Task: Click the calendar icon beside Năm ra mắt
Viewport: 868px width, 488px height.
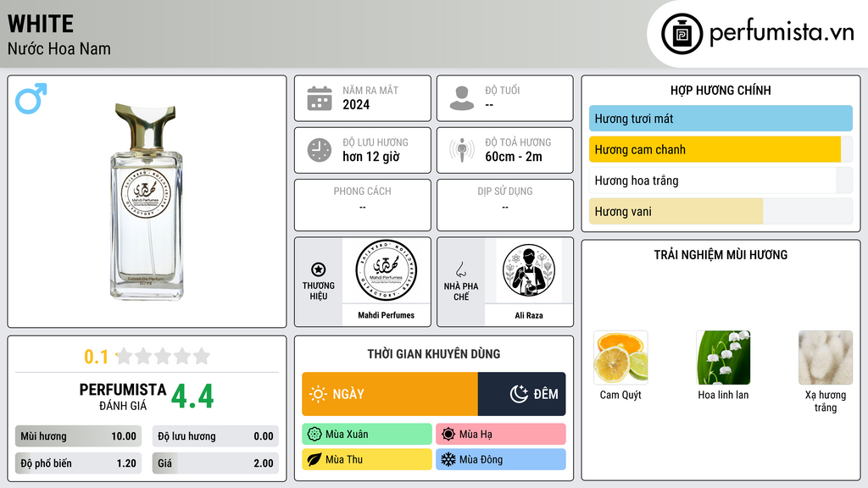Action: pyautogui.click(x=320, y=98)
